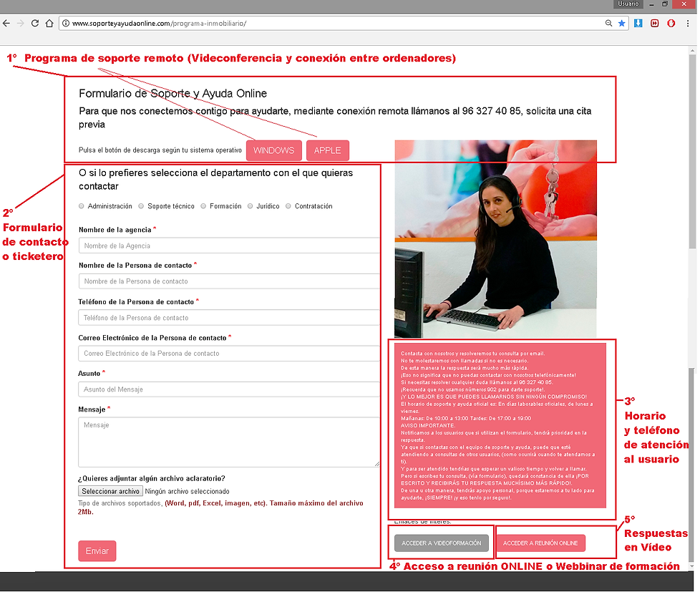Click the red video extension icon

click(654, 23)
